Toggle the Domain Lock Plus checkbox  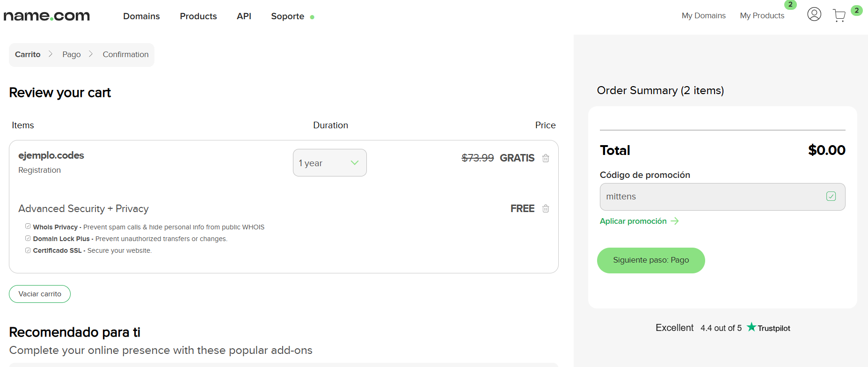coord(28,238)
